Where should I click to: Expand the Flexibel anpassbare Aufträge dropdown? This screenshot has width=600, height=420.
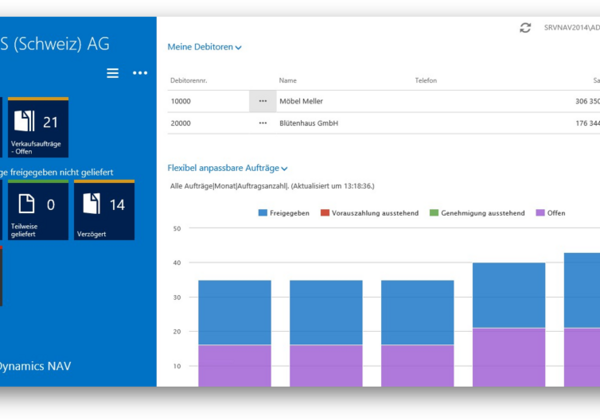(x=228, y=169)
